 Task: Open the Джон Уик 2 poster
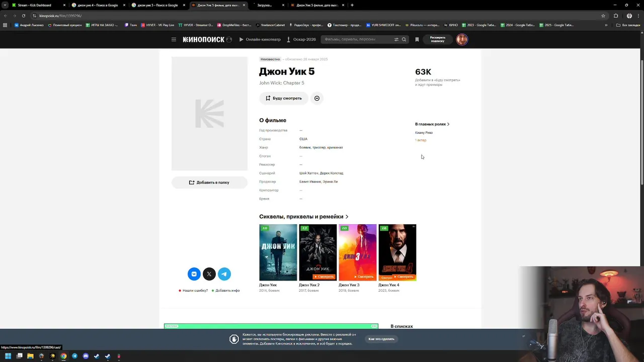[318, 252]
